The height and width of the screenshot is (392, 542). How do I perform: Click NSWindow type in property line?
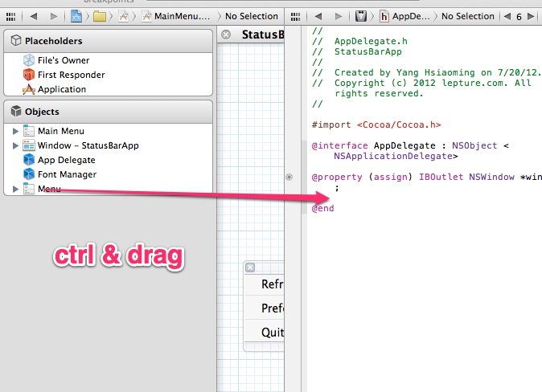click(491, 177)
